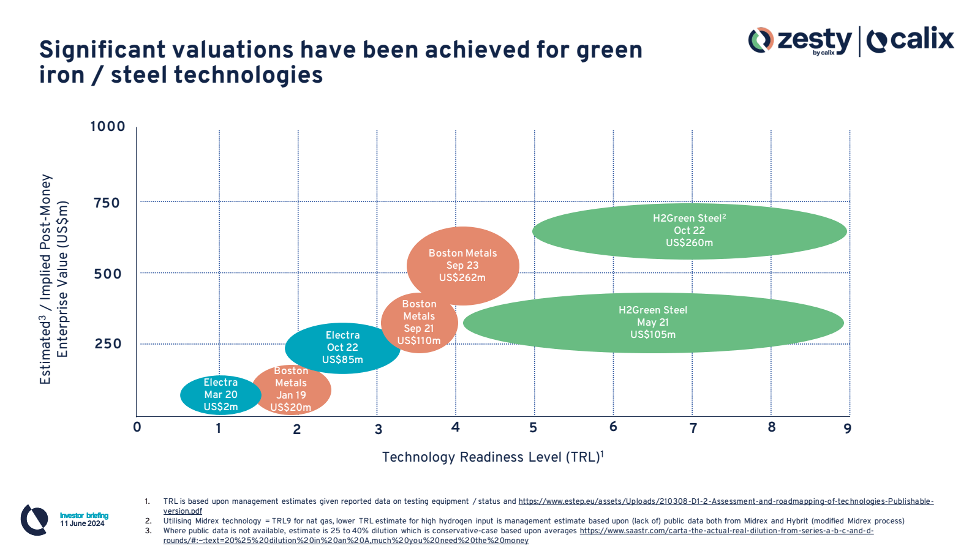
Task: Select the H2Green Steel May 21 ellipse
Action: pyautogui.click(x=653, y=323)
